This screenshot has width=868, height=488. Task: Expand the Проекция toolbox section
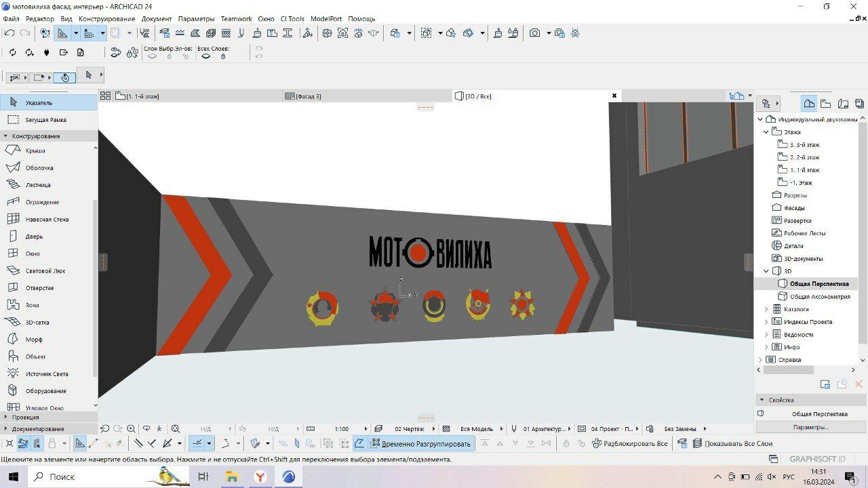pos(48,418)
